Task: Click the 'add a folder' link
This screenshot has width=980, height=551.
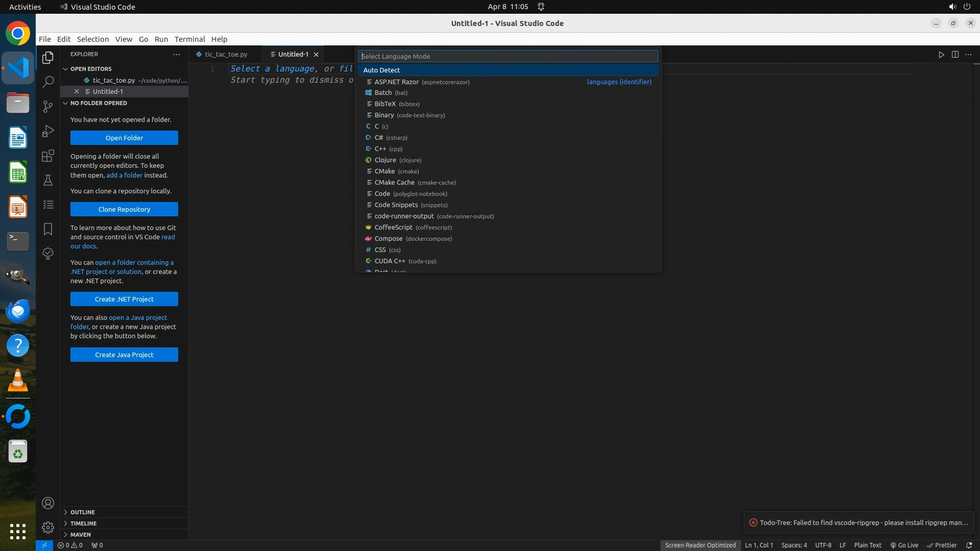Action: tap(124, 175)
